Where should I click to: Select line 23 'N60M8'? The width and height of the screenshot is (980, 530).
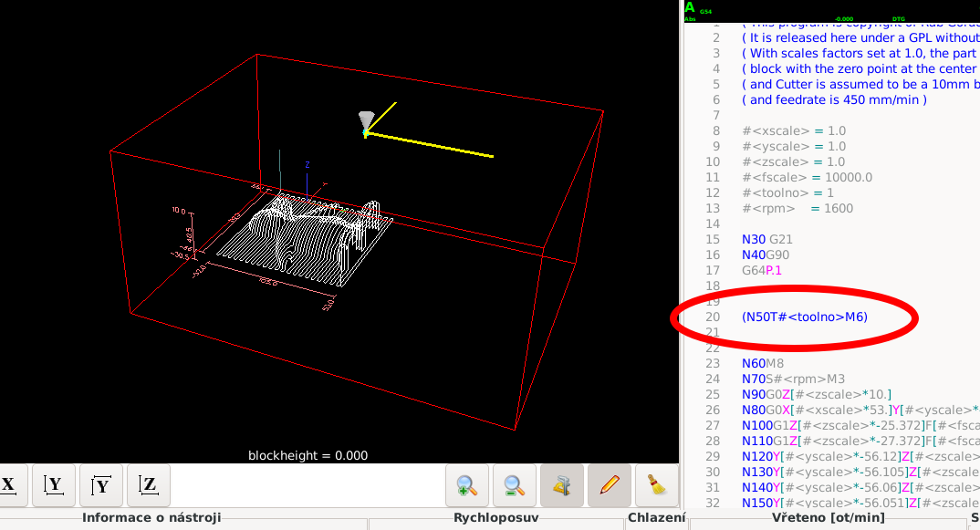[x=763, y=364]
